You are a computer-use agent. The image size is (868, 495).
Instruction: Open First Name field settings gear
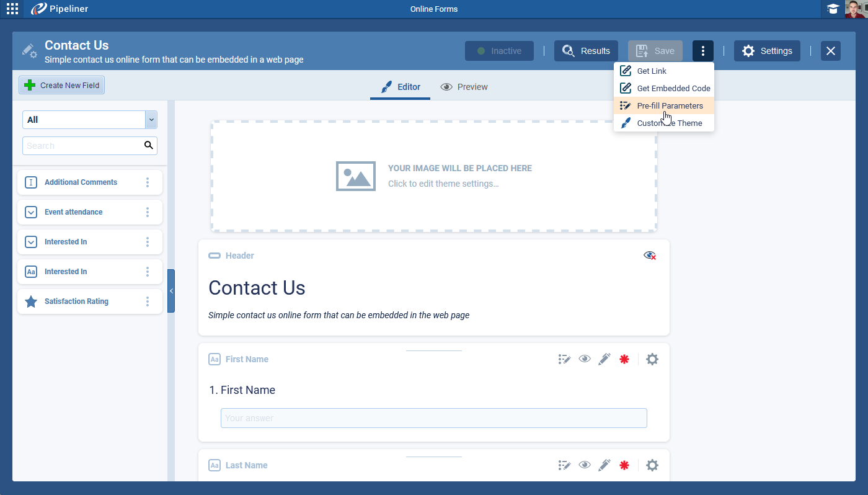652,359
